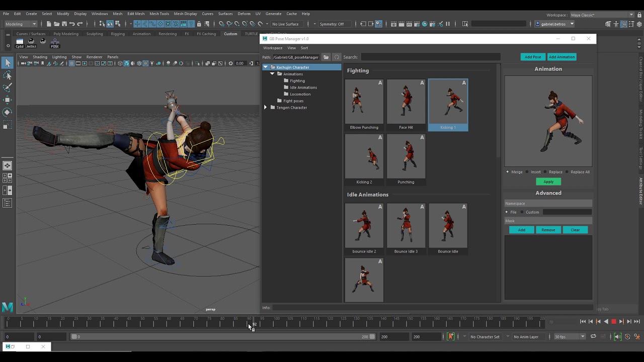Go to start of playback range
Viewport: 644px width, 362px height.
(x=583, y=321)
